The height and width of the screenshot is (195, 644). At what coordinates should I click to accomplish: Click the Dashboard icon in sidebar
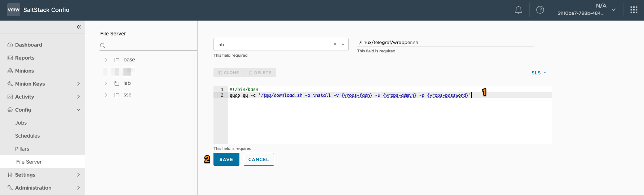pos(10,45)
